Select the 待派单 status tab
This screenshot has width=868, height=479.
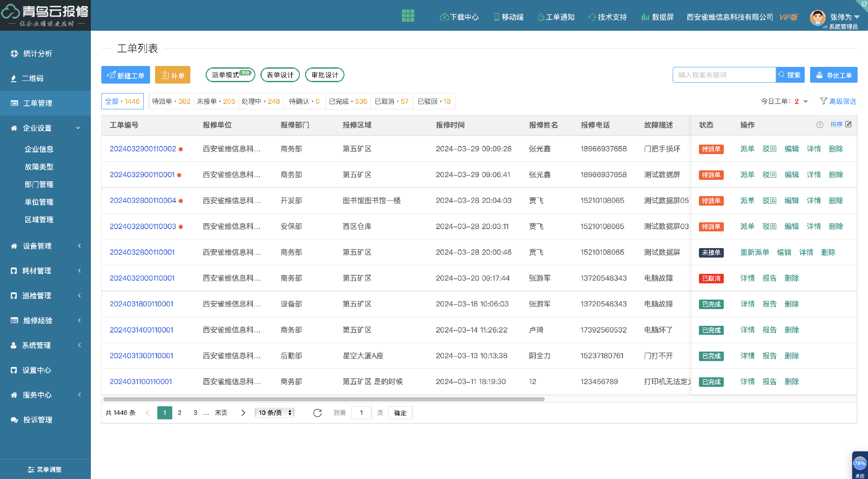pos(171,101)
